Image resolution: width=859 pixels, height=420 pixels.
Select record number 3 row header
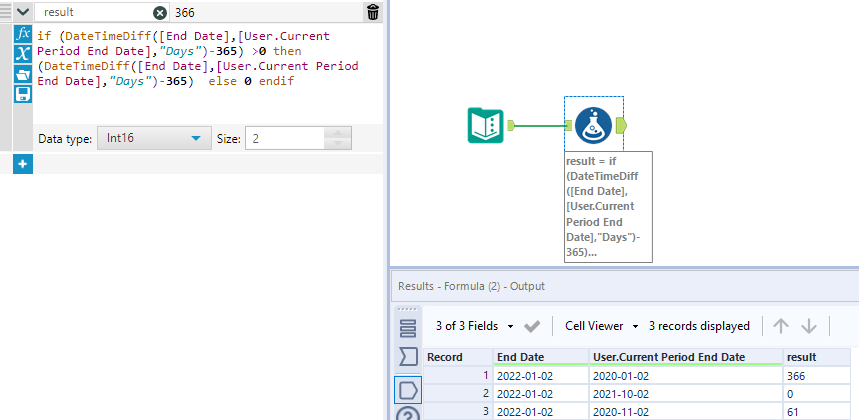458,411
